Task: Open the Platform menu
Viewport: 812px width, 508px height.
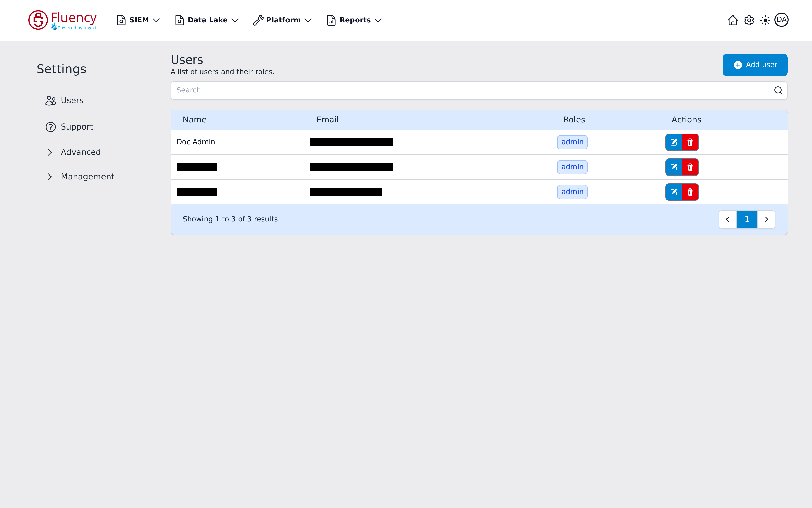Action: click(282, 20)
